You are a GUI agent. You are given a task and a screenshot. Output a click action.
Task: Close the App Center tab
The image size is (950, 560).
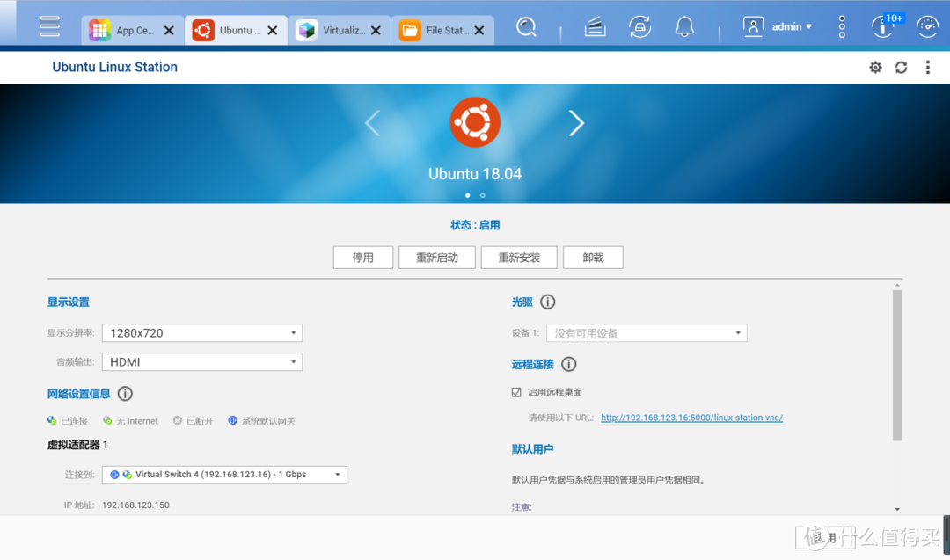pyautogui.click(x=169, y=30)
